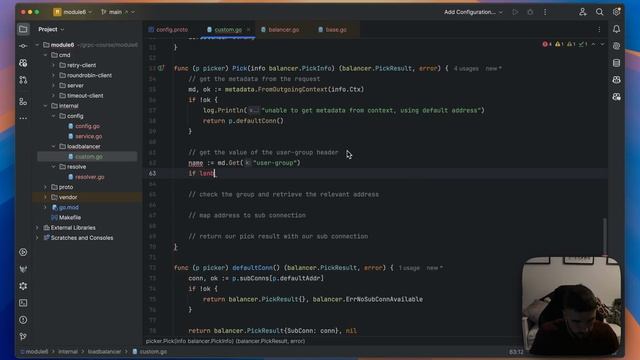This screenshot has height=360, width=640.
Task: Close the custom.go tab
Action: (x=248, y=30)
